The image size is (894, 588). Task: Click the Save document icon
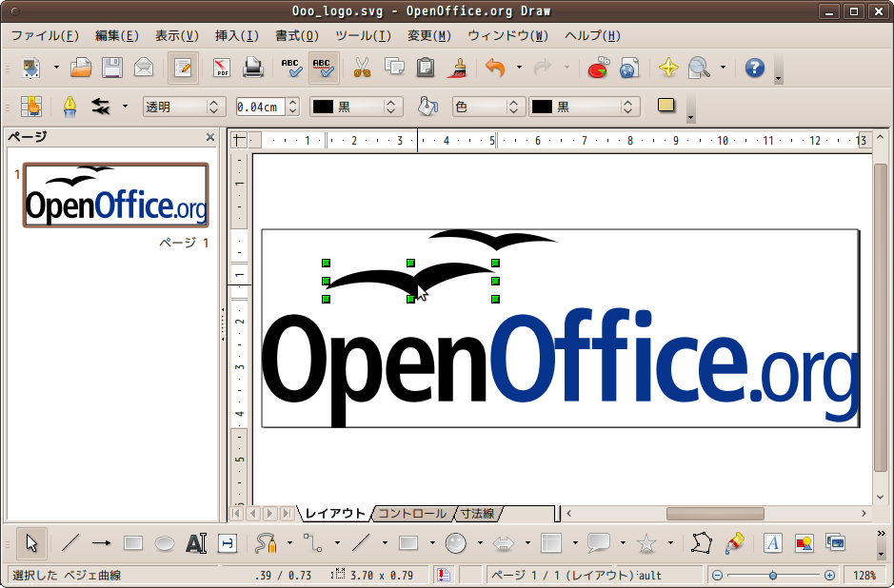click(x=112, y=68)
